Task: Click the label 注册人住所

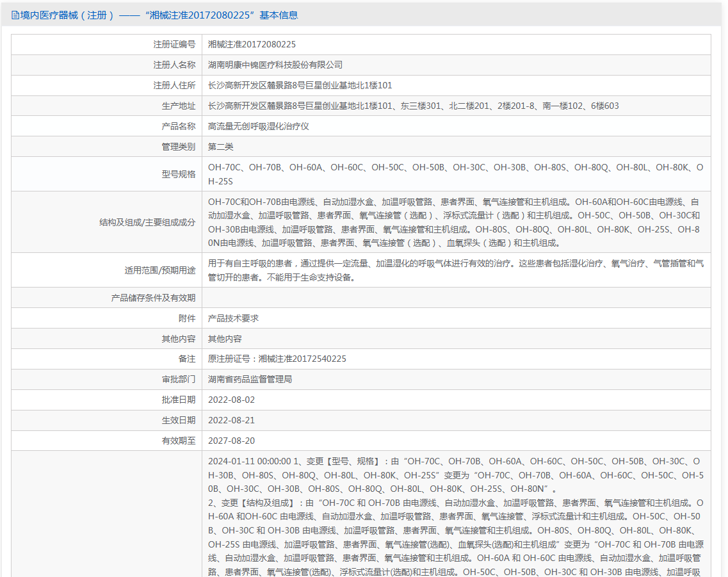Action: (x=175, y=85)
